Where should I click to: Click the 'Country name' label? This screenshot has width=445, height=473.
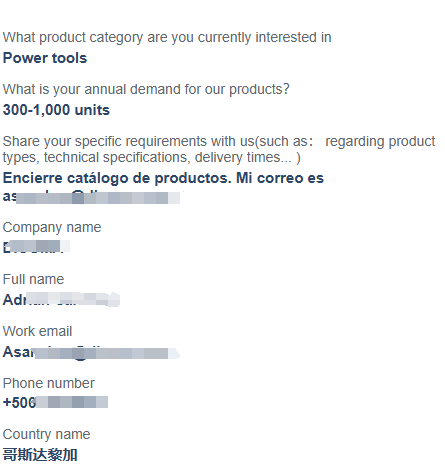coord(46,435)
